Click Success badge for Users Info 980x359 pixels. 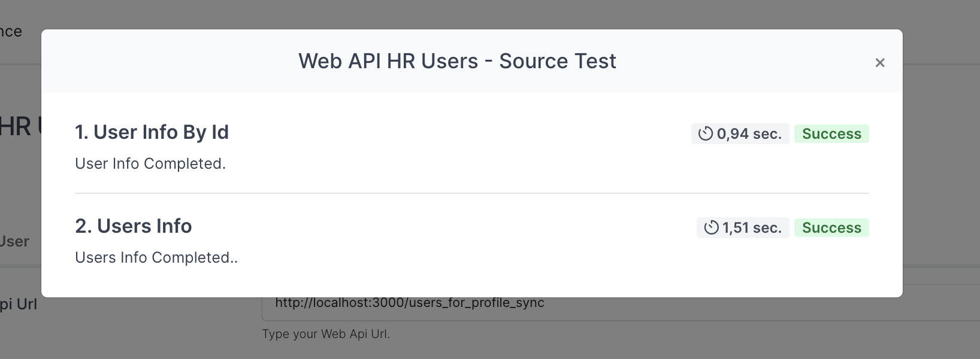831,228
